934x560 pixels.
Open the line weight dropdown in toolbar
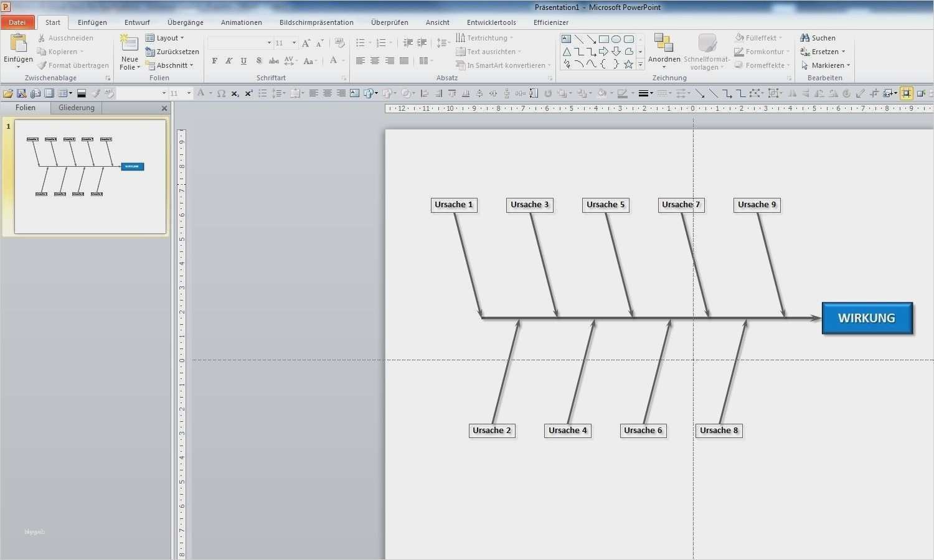[x=646, y=93]
